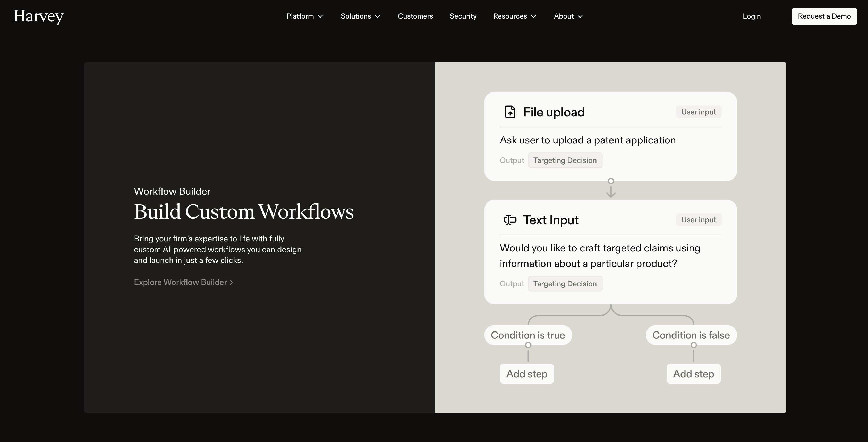This screenshot has width=868, height=442.
Task: Click the Text Input cursor icon
Action: (510, 220)
